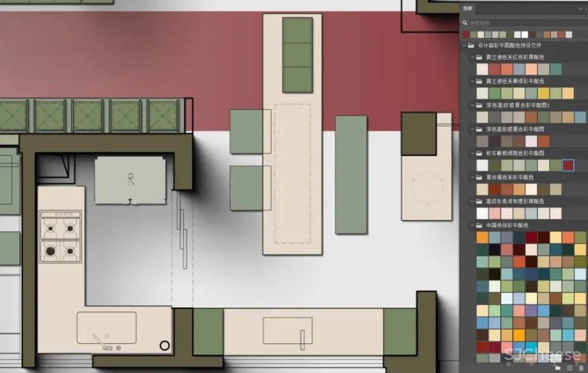
Task: Collapse the 秋冬橄榄绿跳色彩平配图 group chevron
Action: 472,153
